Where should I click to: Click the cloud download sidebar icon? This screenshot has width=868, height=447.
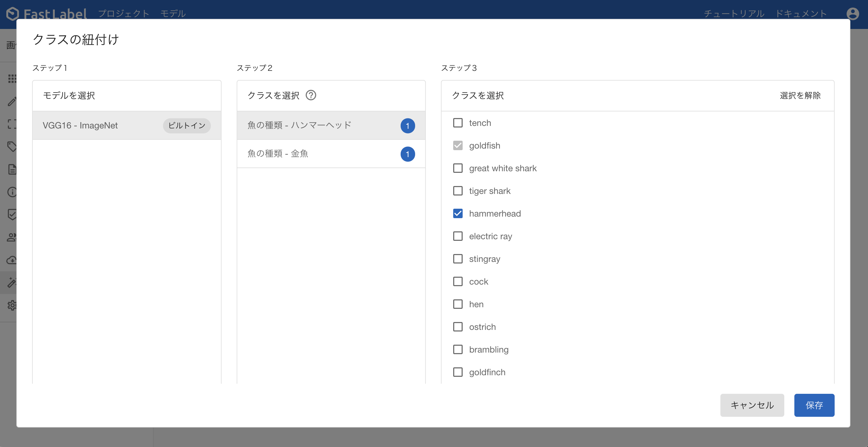[x=12, y=260]
